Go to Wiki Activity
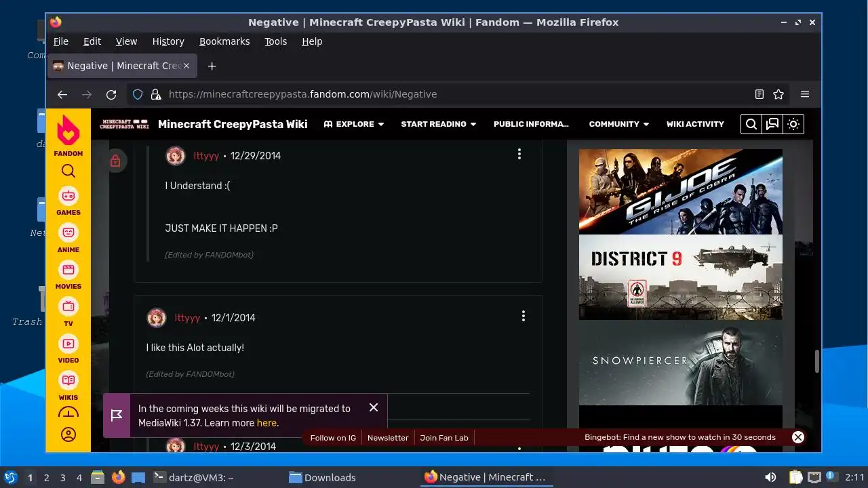 click(x=695, y=124)
